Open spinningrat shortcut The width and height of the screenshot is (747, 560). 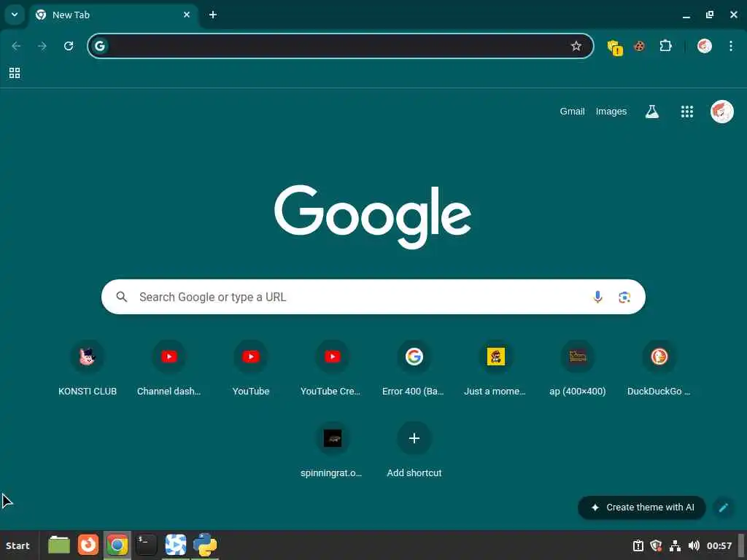tap(333, 450)
